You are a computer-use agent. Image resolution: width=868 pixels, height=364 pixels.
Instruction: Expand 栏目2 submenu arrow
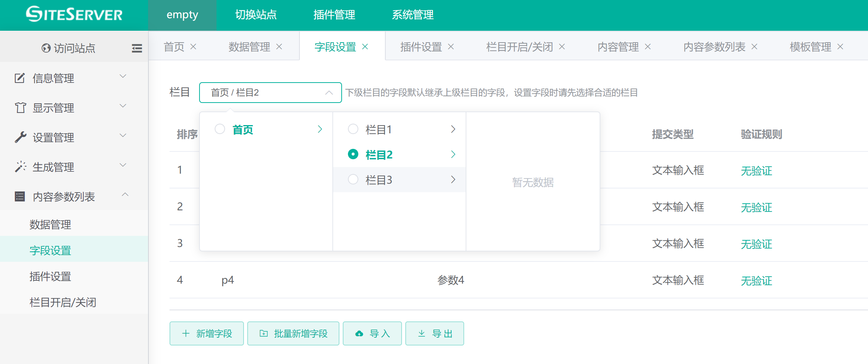tap(453, 154)
